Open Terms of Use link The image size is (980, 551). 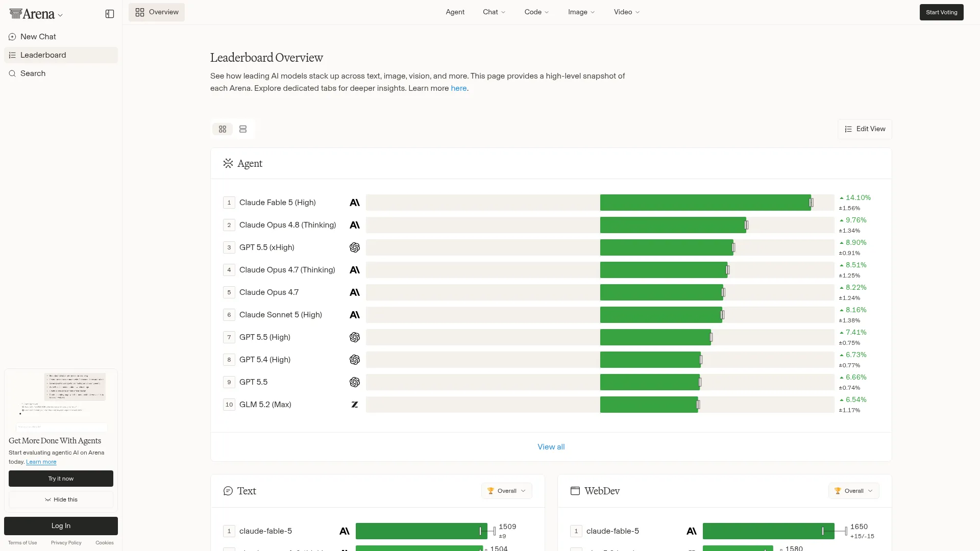click(x=22, y=543)
